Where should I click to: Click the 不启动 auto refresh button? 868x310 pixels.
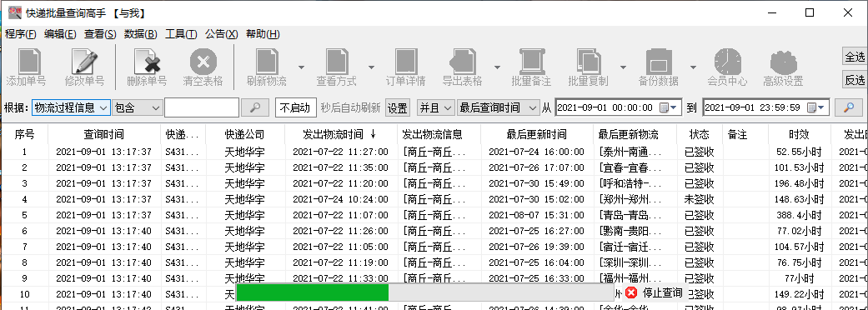click(x=296, y=107)
